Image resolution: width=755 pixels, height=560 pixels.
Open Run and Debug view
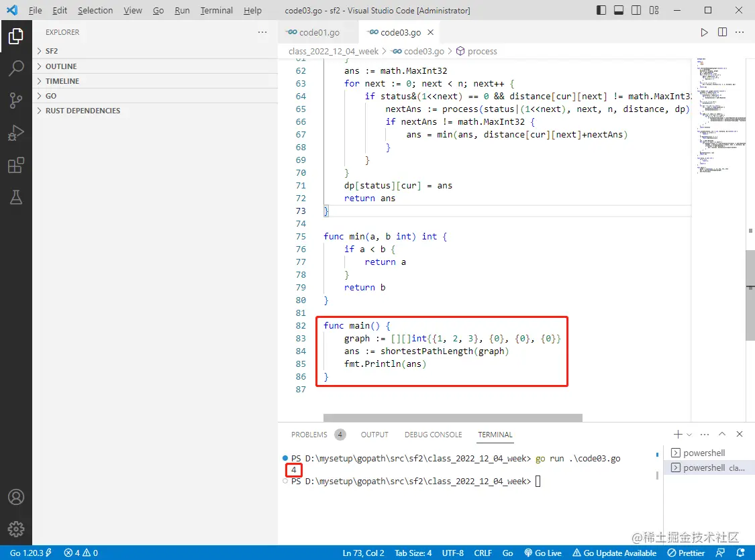(x=16, y=133)
